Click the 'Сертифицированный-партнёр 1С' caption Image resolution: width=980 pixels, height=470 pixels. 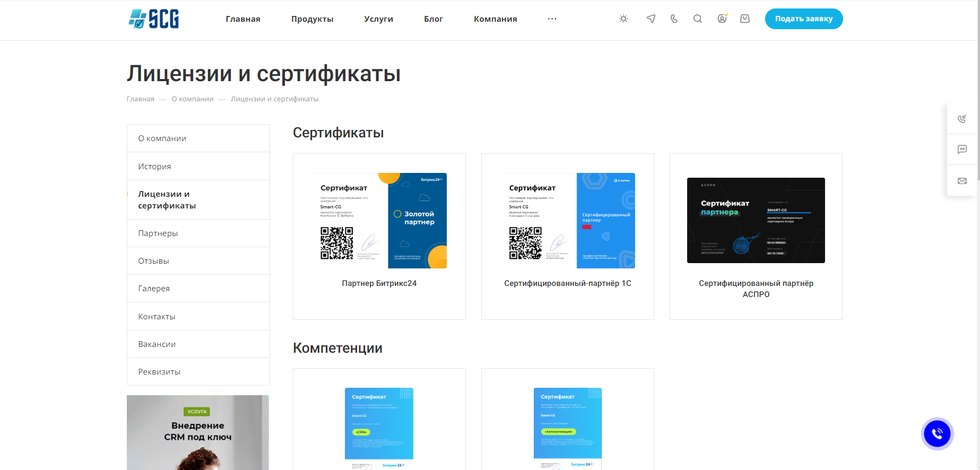(568, 283)
